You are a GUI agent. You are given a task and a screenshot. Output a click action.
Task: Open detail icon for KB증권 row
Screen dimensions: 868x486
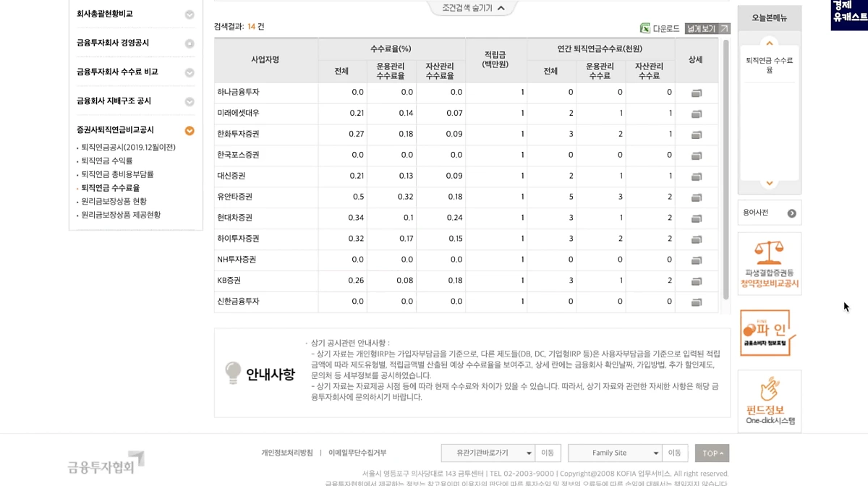[696, 282]
